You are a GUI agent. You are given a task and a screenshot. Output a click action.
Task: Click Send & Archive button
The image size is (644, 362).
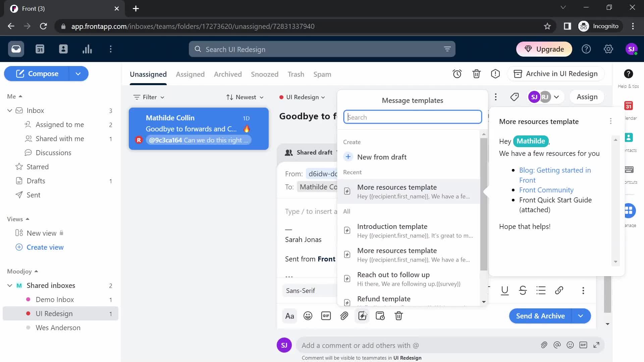click(540, 316)
